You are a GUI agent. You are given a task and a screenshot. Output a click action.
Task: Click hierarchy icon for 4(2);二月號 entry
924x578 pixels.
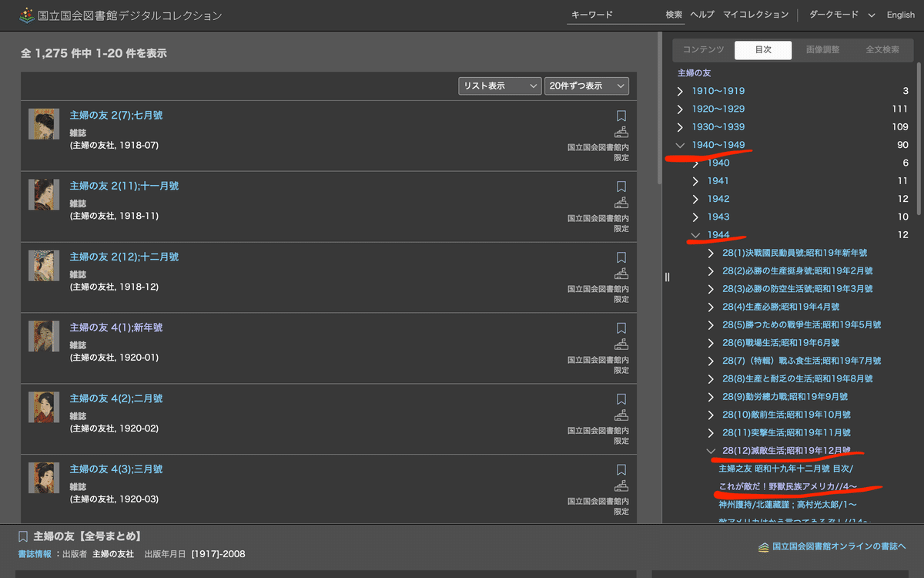(x=621, y=416)
